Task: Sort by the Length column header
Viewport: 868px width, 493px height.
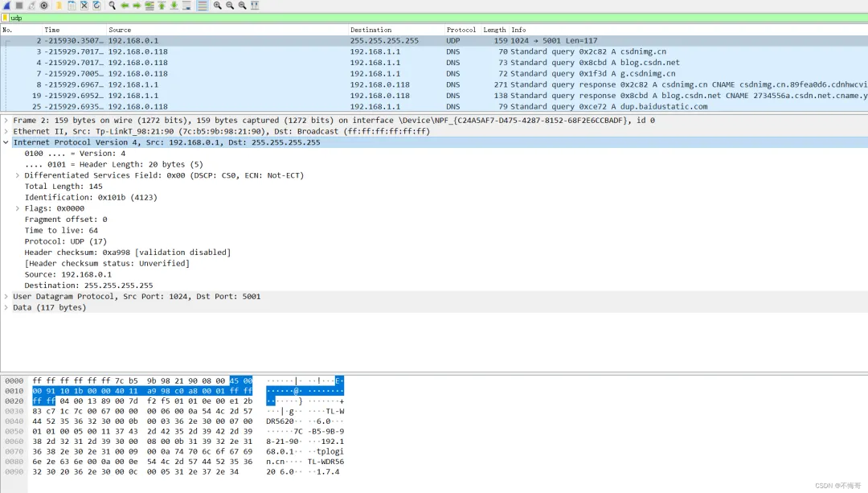Action: 494,30
